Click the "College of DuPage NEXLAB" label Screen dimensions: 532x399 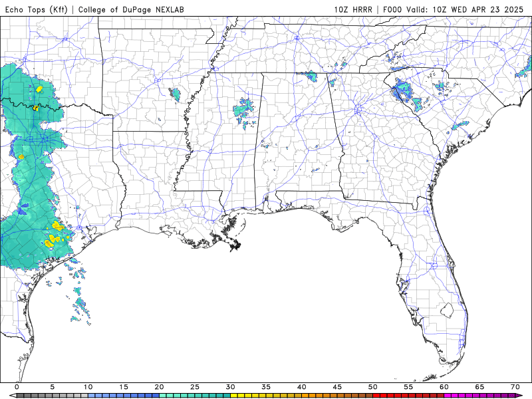pyautogui.click(x=131, y=9)
